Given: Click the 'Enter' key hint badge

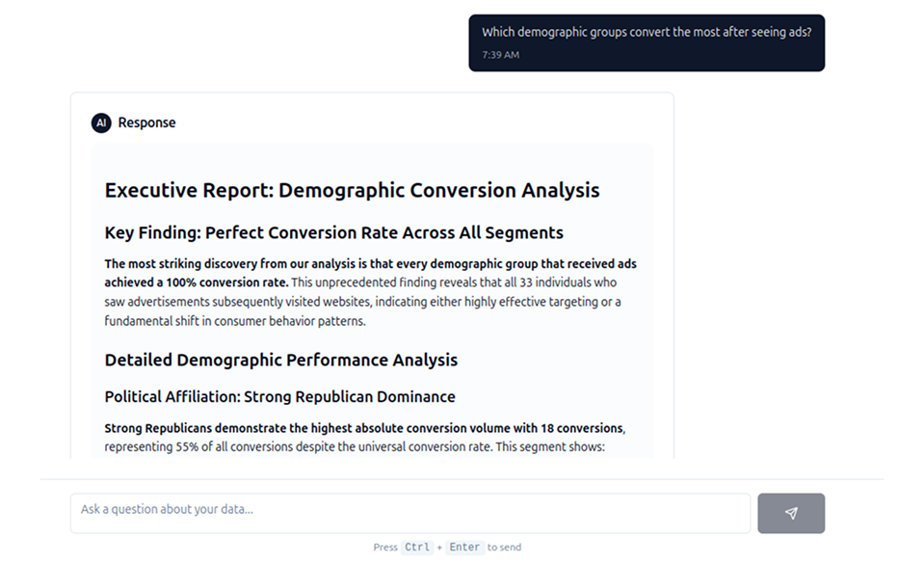Looking at the screenshot, I should 463,547.
